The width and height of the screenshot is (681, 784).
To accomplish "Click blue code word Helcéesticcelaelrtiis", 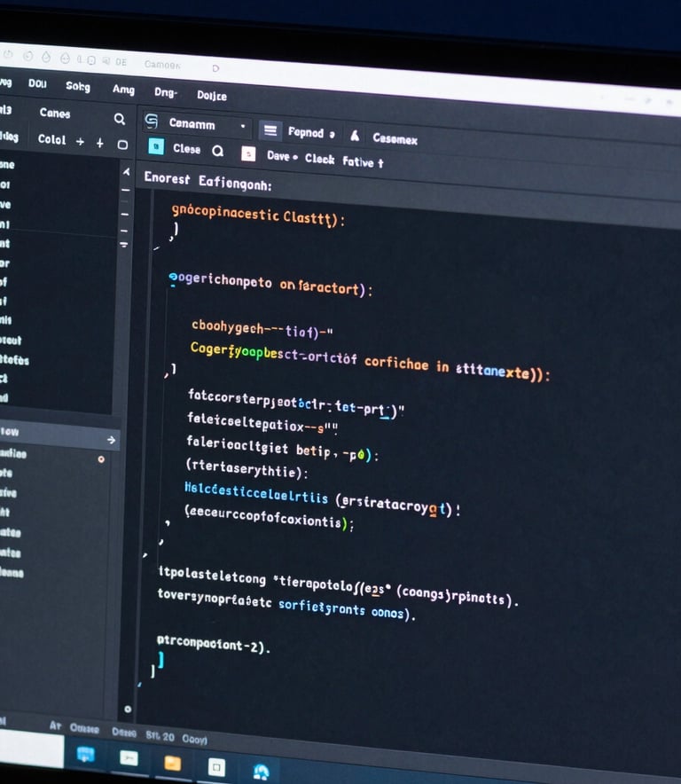I will (x=256, y=491).
